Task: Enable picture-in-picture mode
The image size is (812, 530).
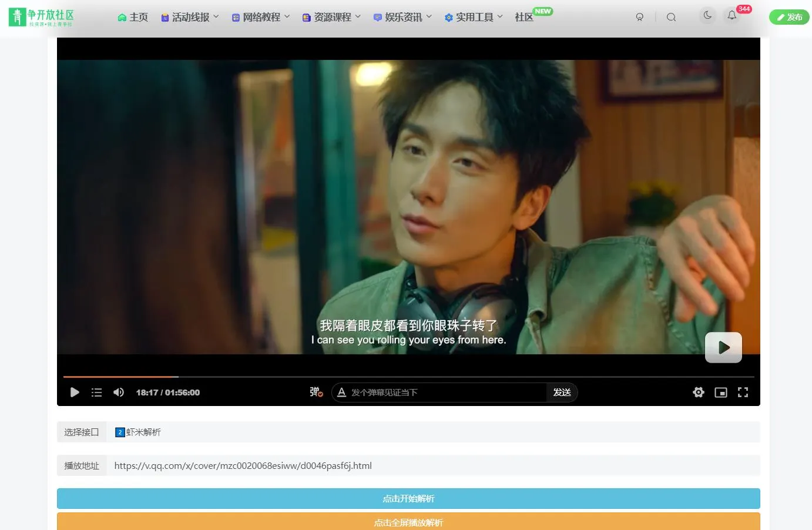Action: [x=721, y=393]
